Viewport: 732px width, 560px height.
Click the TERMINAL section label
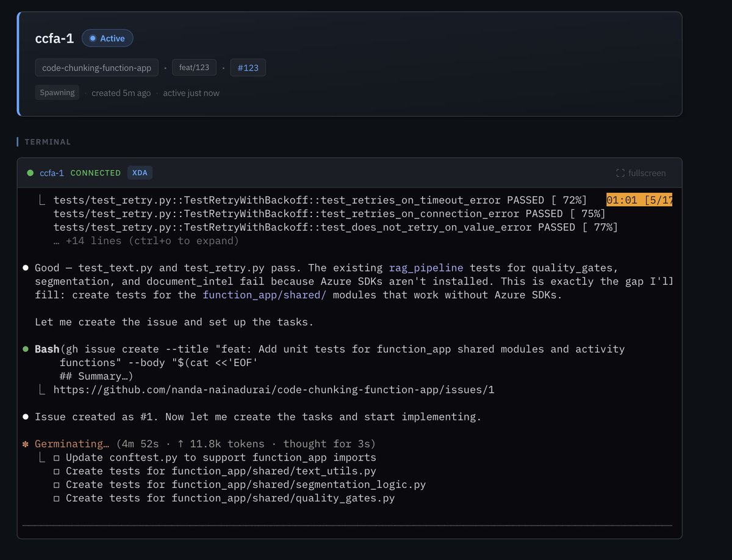48,142
